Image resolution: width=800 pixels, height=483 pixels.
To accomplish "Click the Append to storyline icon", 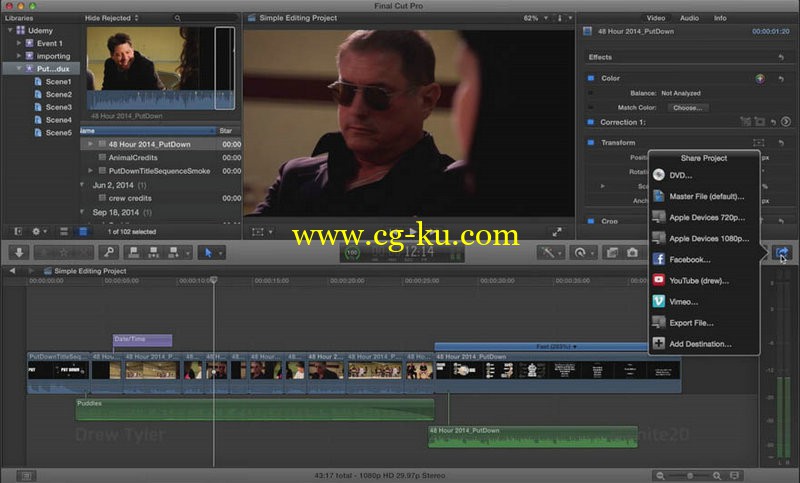I will point(173,252).
